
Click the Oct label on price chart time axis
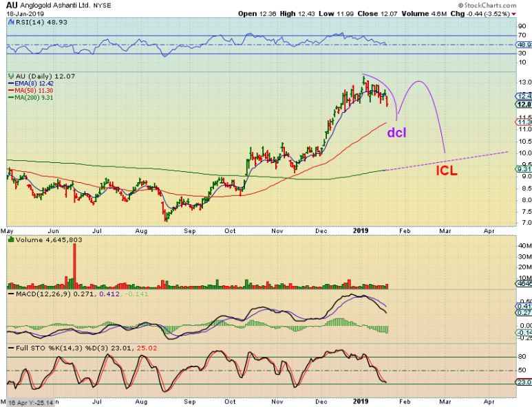(230, 231)
